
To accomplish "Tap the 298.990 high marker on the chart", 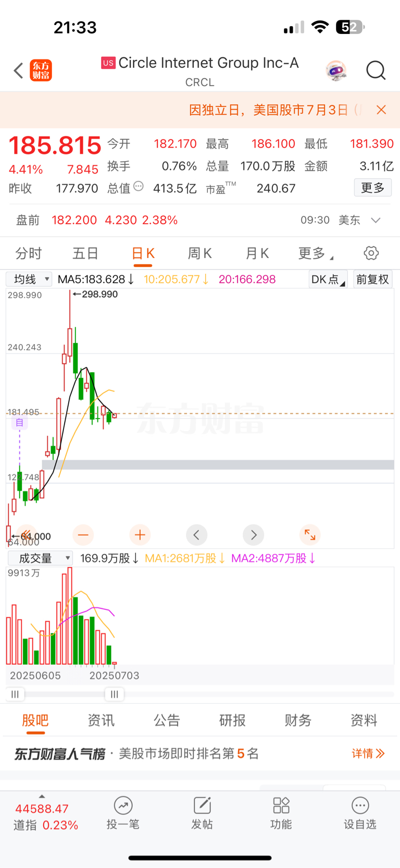I will click(x=95, y=294).
